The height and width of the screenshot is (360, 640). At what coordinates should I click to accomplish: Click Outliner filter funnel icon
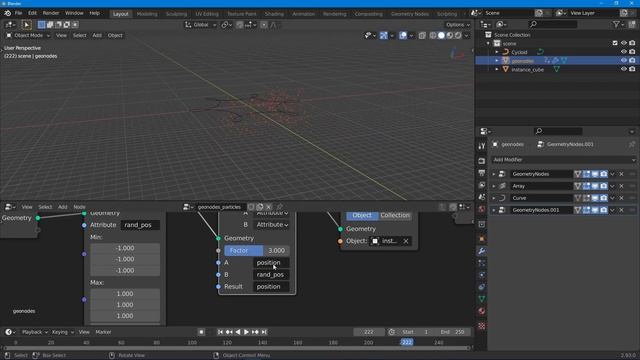(x=616, y=24)
